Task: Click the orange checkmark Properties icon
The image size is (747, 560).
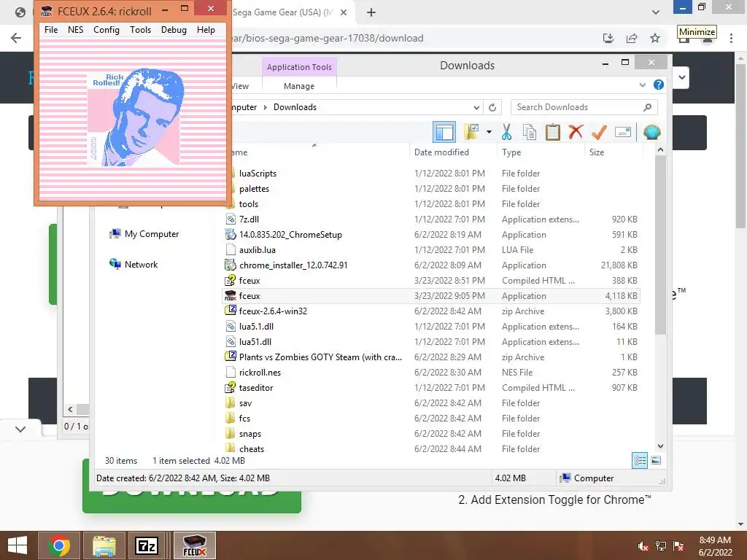Action: tap(599, 132)
